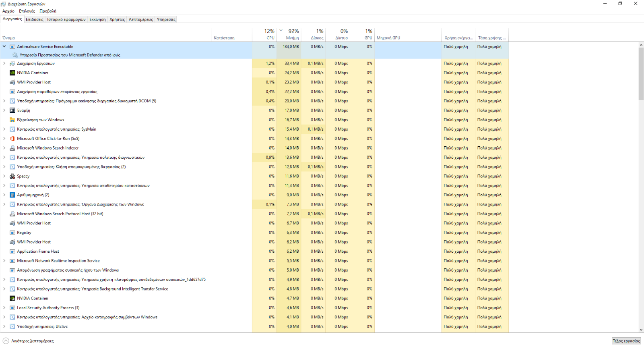The height and width of the screenshot is (349, 644).
Task: Click the Microsoft Windows Search Indexer icon
Action: [12, 148]
